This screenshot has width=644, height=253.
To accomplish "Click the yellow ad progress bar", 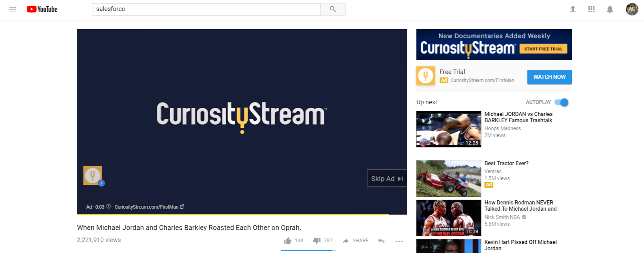I will pos(233,214).
